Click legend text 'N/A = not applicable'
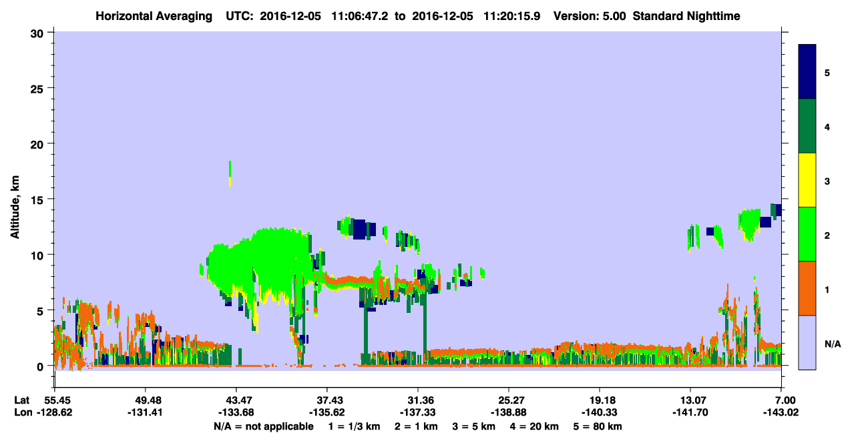The height and width of the screenshot is (445, 868). (264, 426)
